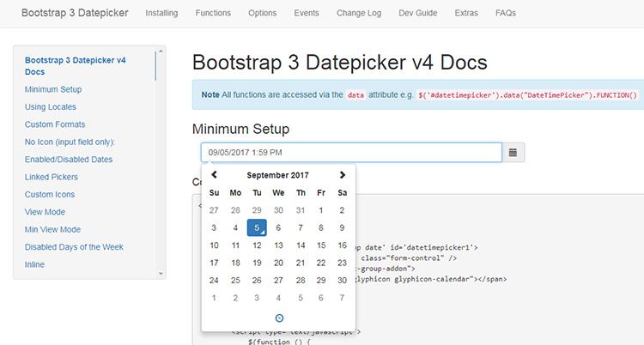
Task: Select September 5 in the calendar
Action: 257,227
